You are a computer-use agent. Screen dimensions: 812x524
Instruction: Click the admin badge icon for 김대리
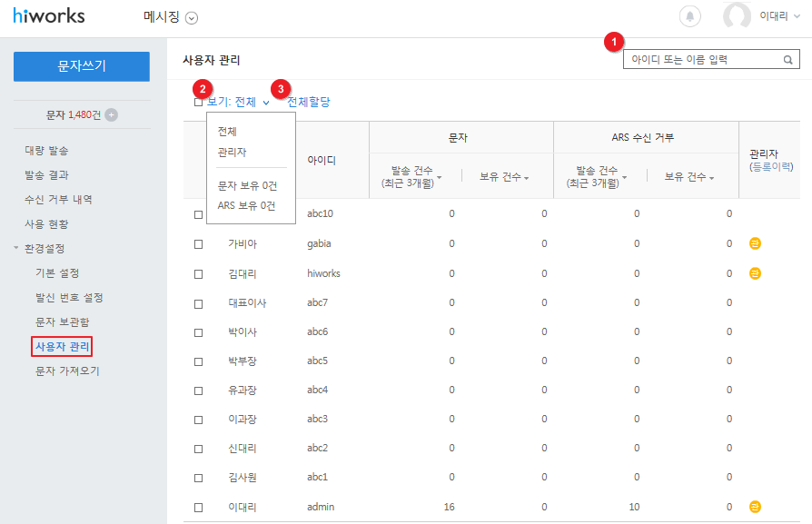pyautogui.click(x=754, y=272)
